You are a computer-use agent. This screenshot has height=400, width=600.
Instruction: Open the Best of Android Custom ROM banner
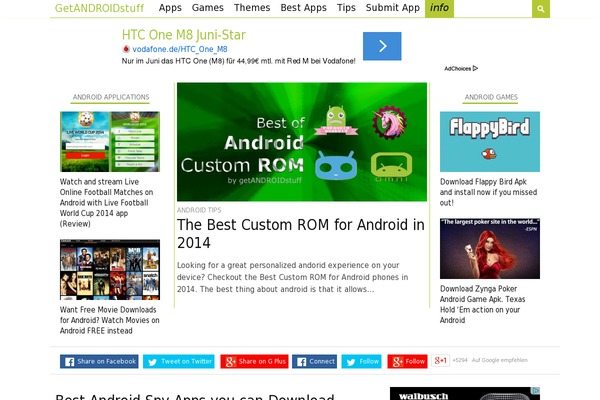click(x=302, y=142)
